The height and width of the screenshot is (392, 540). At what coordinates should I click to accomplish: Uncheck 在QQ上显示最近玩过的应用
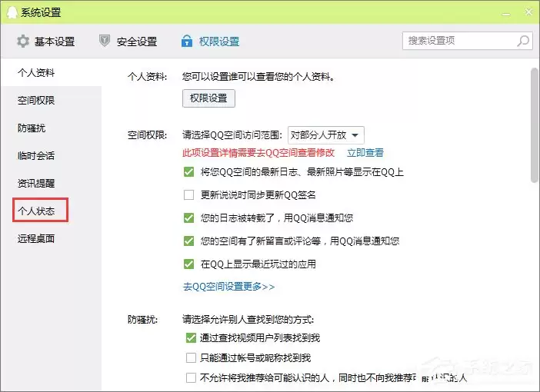tap(188, 264)
